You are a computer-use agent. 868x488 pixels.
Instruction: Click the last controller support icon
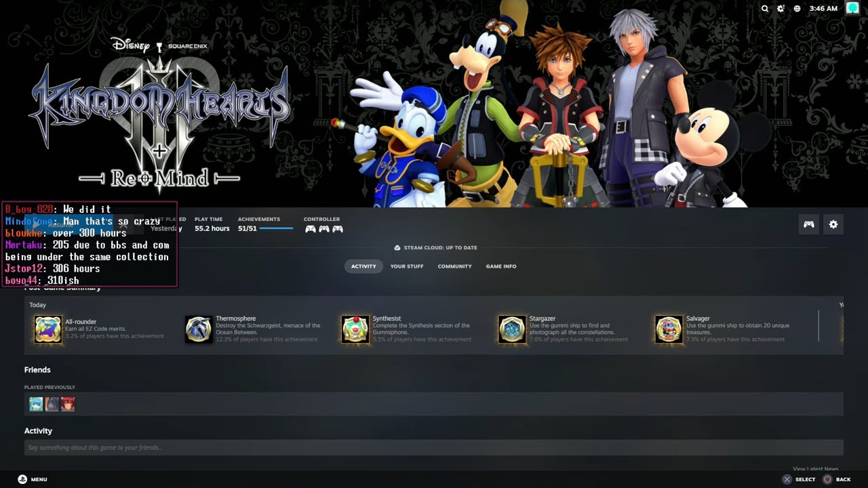pos(338,229)
